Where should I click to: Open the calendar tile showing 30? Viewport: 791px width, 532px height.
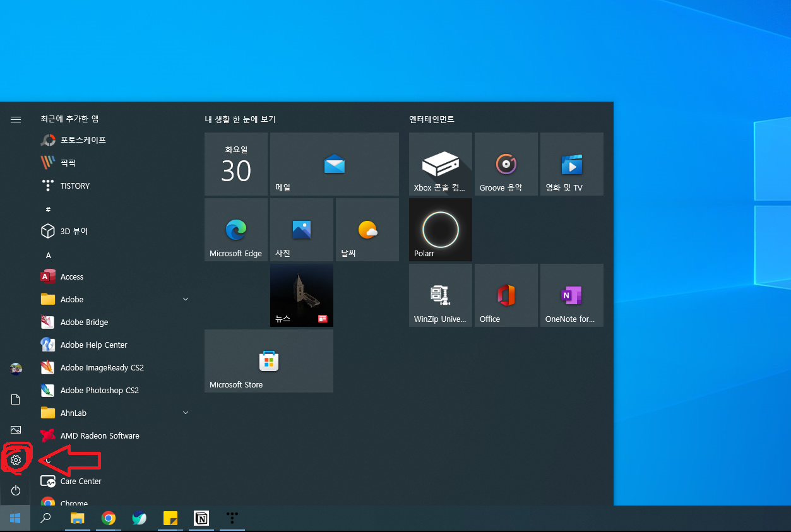(x=236, y=164)
